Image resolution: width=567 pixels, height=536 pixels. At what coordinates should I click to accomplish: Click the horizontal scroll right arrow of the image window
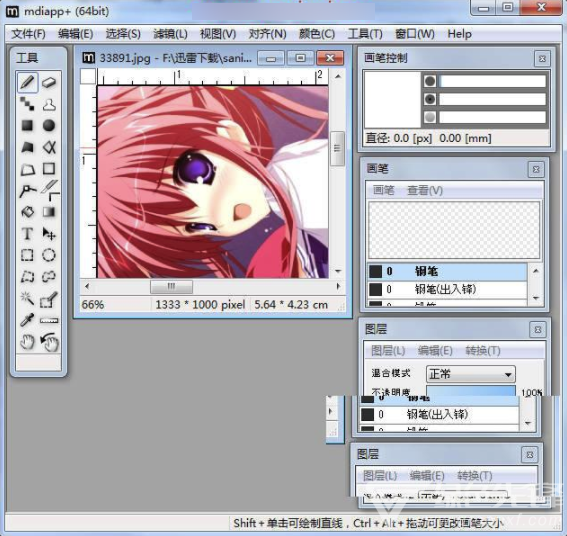(338, 286)
